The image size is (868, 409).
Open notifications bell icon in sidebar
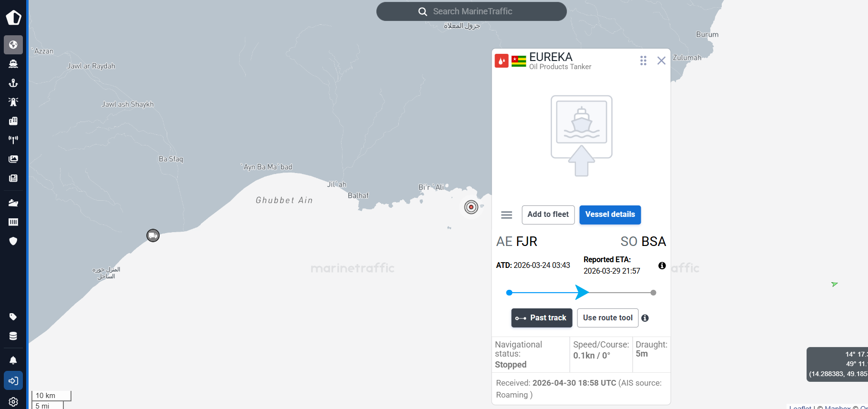click(13, 360)
